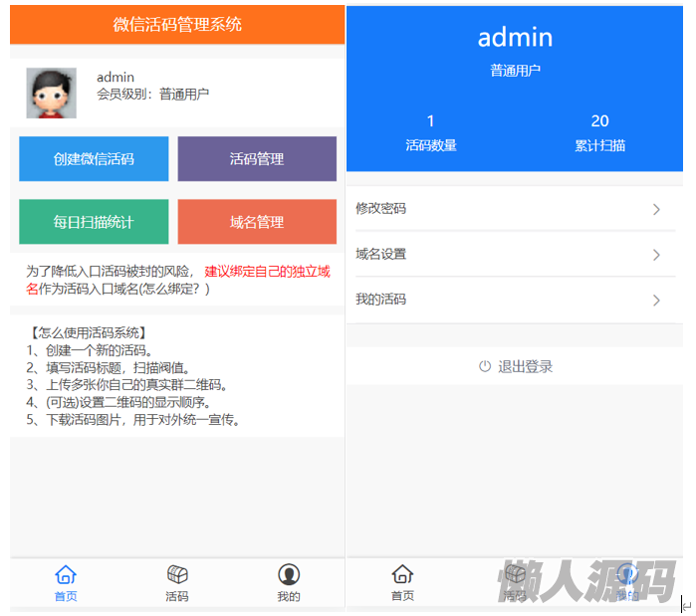Viewport: 696px width, 616px height.
Task: Click the 怎么绑定 help link
Action: click(173, 289)
